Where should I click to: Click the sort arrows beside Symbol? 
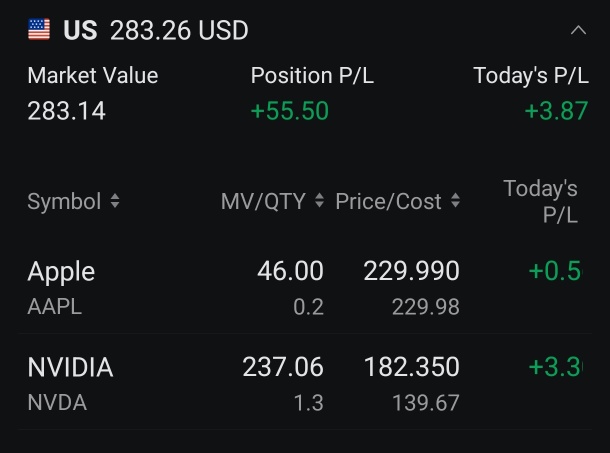115,202
